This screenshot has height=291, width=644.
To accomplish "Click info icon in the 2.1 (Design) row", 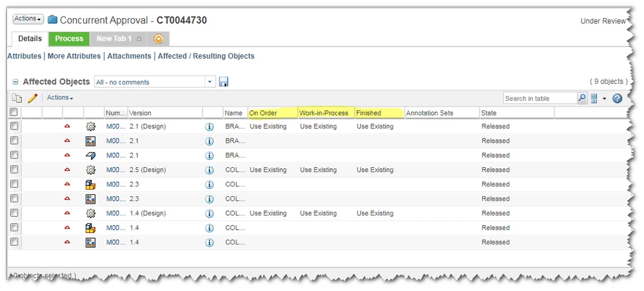I will coord(210,127).
